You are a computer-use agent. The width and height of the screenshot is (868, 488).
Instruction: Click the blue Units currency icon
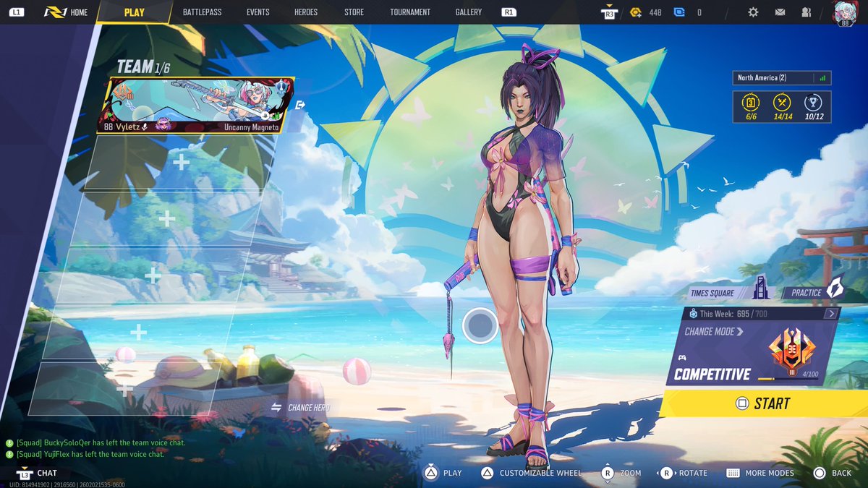679,12
